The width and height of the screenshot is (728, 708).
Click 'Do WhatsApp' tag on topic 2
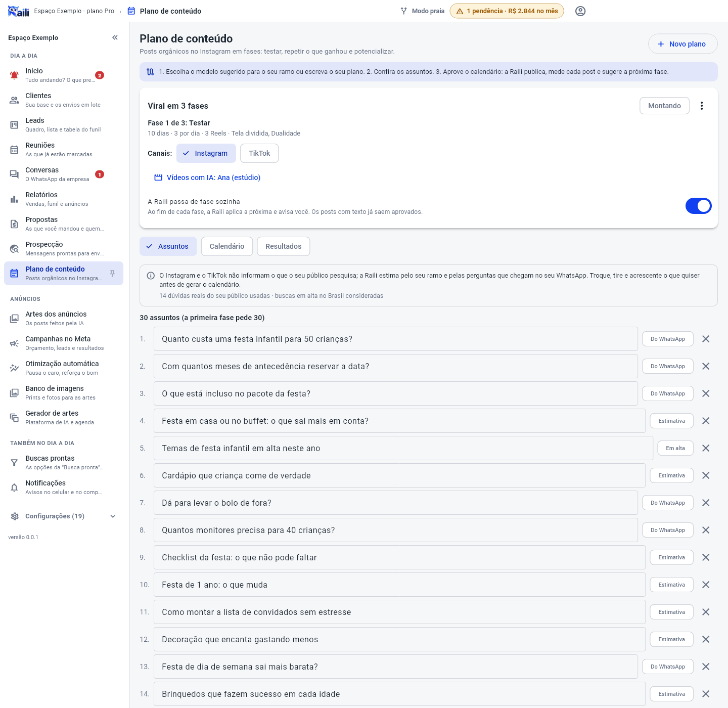pos(668,366)
